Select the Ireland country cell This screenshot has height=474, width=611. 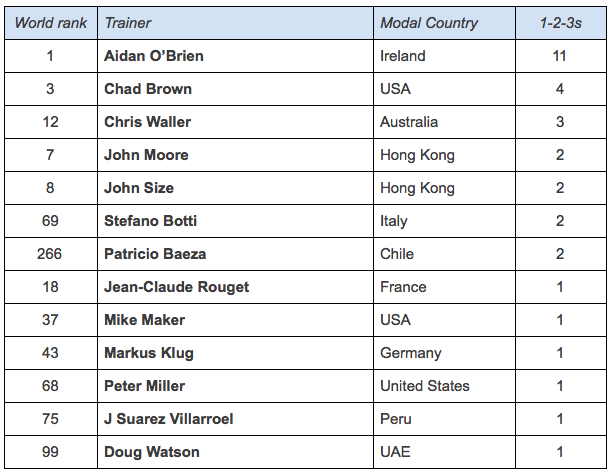point(403,56)
